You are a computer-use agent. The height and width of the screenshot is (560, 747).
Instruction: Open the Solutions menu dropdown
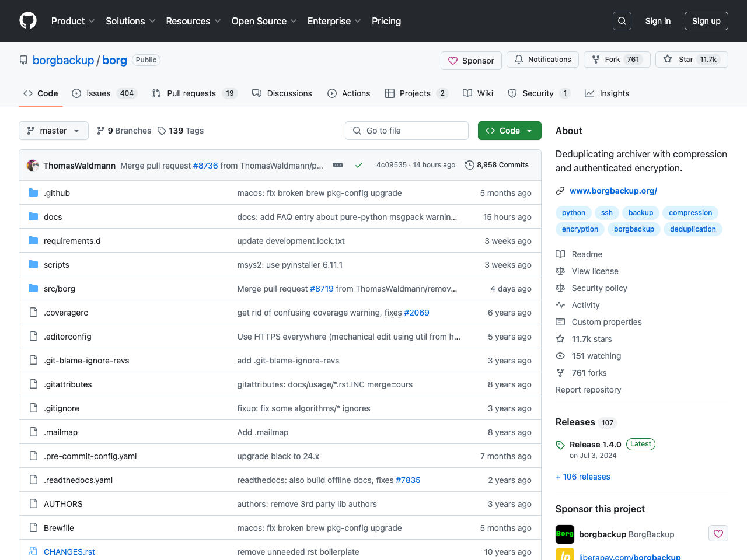[131, 21]
